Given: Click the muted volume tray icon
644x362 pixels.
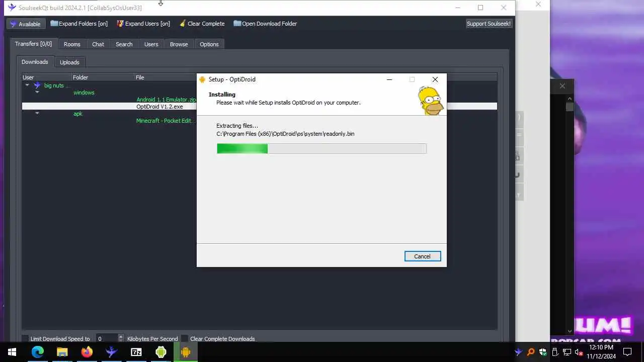Looking at the screenshot, I should click(x=579, y=352).
